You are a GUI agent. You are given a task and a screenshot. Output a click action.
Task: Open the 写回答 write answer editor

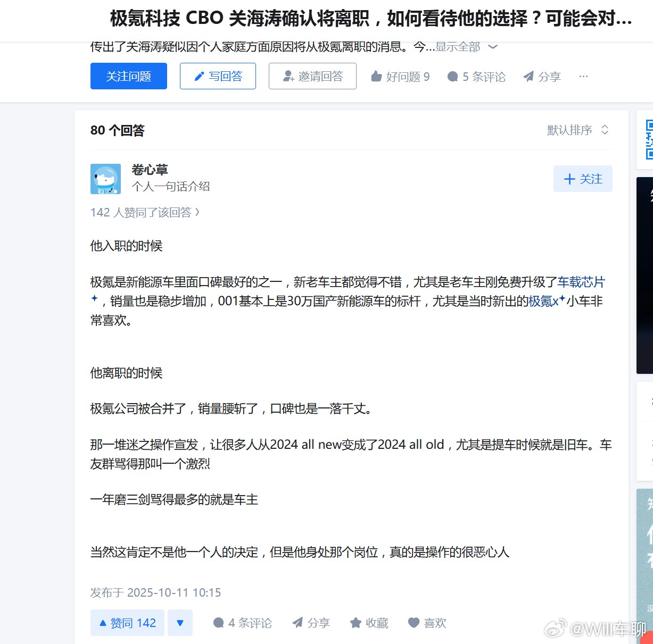[218, 76]
